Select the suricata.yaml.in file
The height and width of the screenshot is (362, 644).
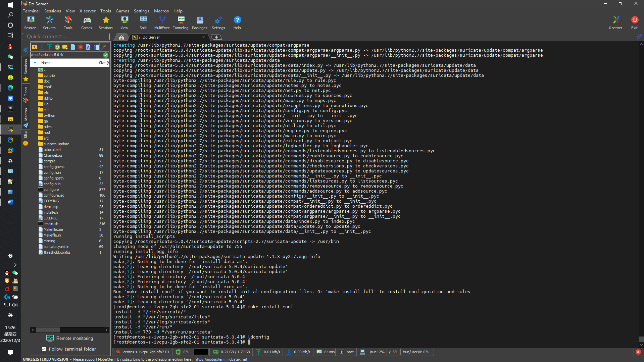(54, 247)
